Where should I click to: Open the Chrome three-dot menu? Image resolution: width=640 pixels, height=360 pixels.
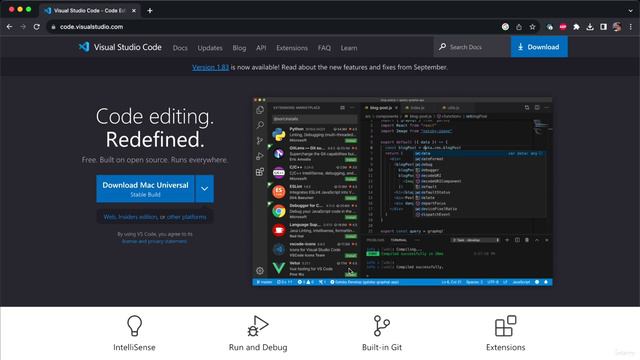[x=631, y=27]
